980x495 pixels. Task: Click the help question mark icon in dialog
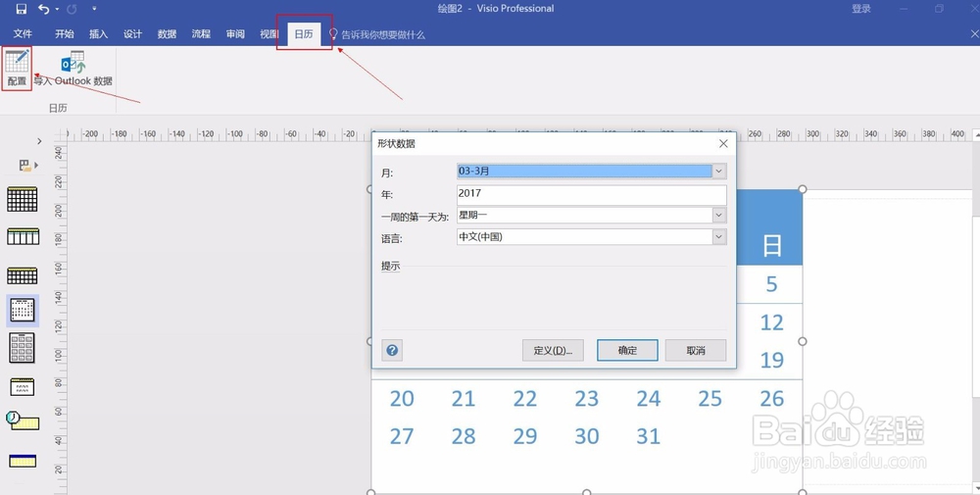click(x=392, y=350)
